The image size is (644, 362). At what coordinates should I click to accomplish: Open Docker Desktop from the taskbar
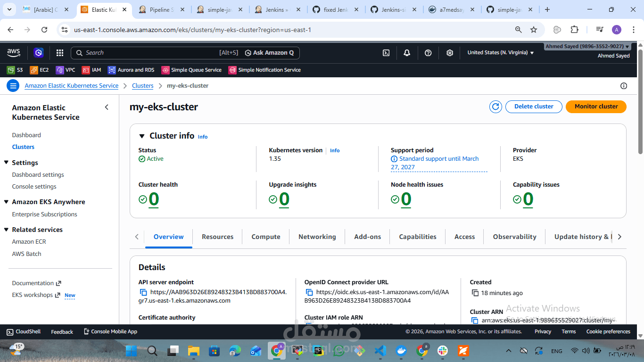(401, 351)
